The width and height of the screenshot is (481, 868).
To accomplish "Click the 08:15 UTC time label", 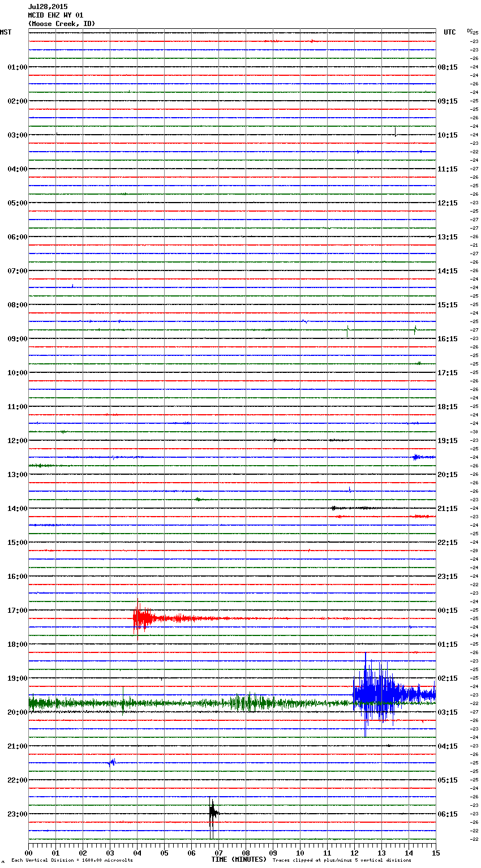I will (448, 67).
